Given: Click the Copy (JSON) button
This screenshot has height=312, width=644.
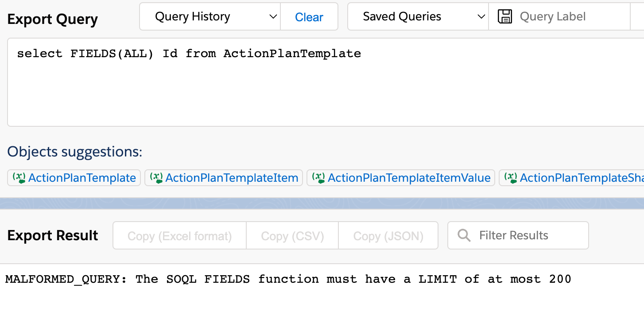Looking at the screenshot, I should tap(388, 235).
